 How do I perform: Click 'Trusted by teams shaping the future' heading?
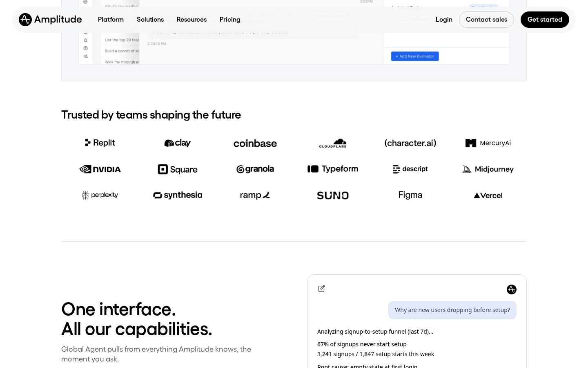pyautogui.click(x=151, y=115)
